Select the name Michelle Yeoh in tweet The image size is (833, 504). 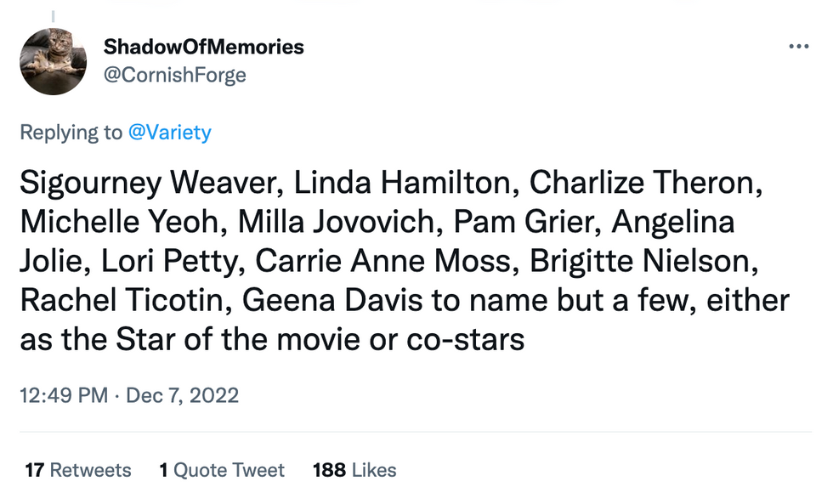pyautogui.click(x=119, y=222)
